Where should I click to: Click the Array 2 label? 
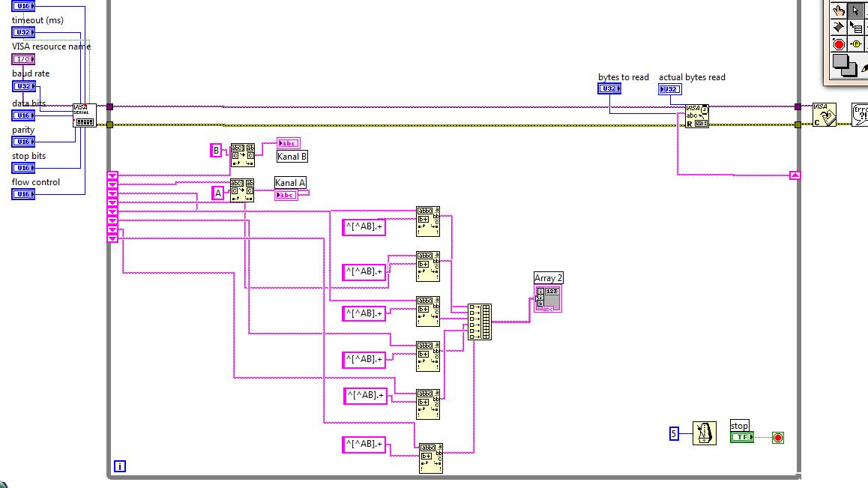(549, 277)
